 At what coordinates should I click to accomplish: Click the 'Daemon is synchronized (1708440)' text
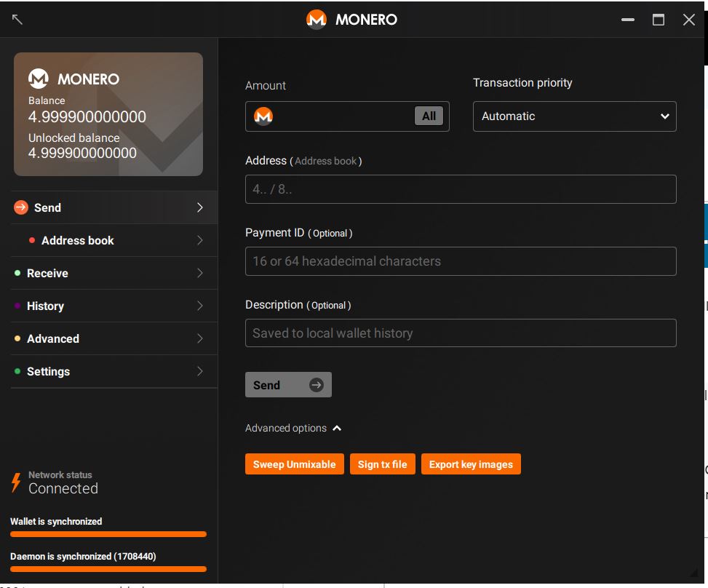pos(83,557)
